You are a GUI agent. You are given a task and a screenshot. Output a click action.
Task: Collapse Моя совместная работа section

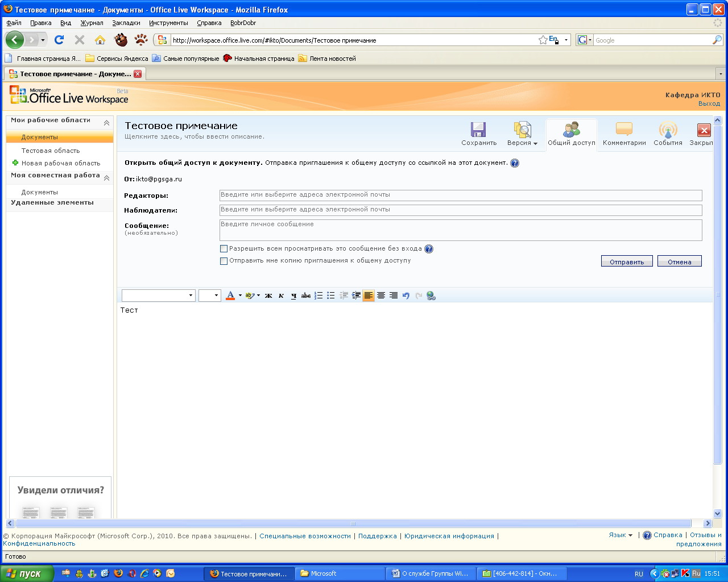coord(106,178)
